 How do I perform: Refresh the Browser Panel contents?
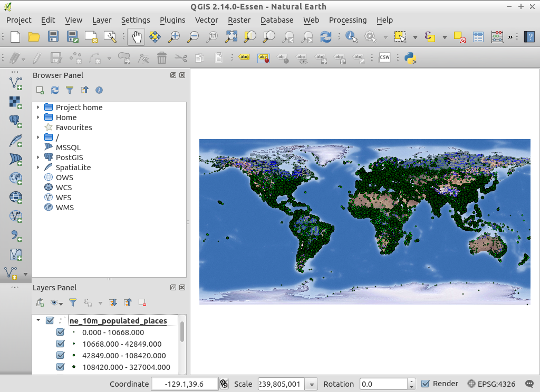tap(55, 90)
